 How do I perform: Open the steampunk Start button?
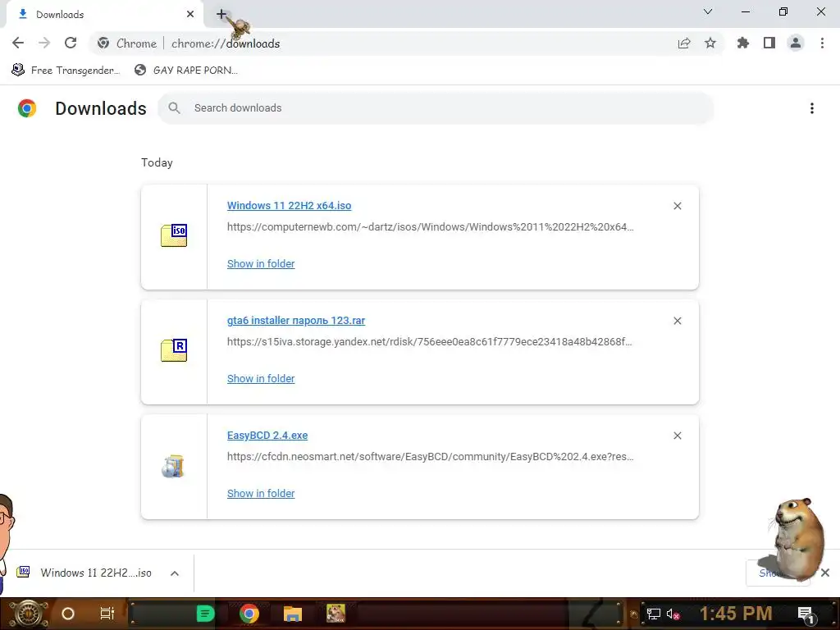(x=28, y=614)
